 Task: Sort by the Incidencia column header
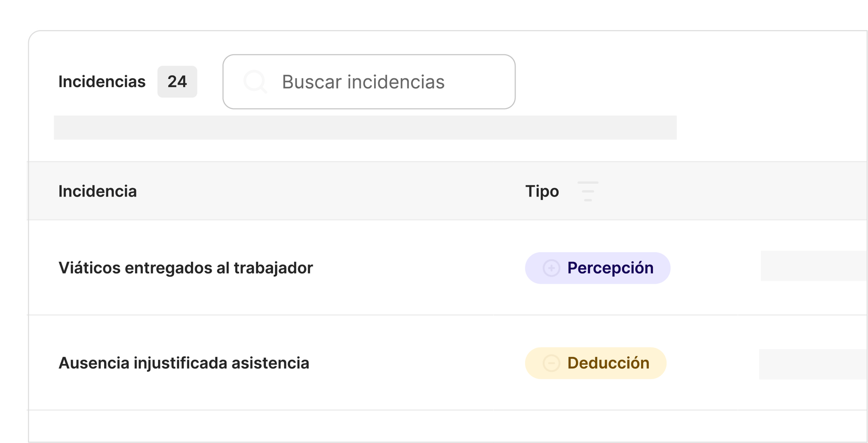tap(98, 191)
